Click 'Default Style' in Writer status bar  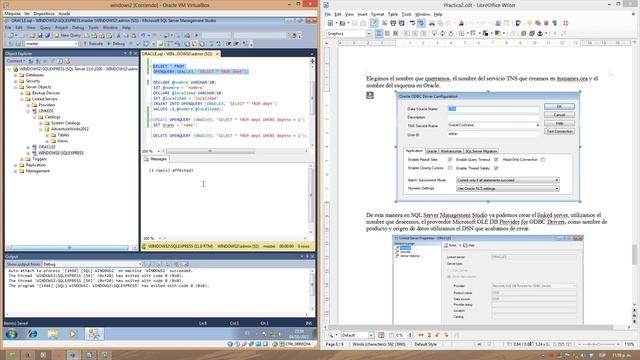pos(425,344)
